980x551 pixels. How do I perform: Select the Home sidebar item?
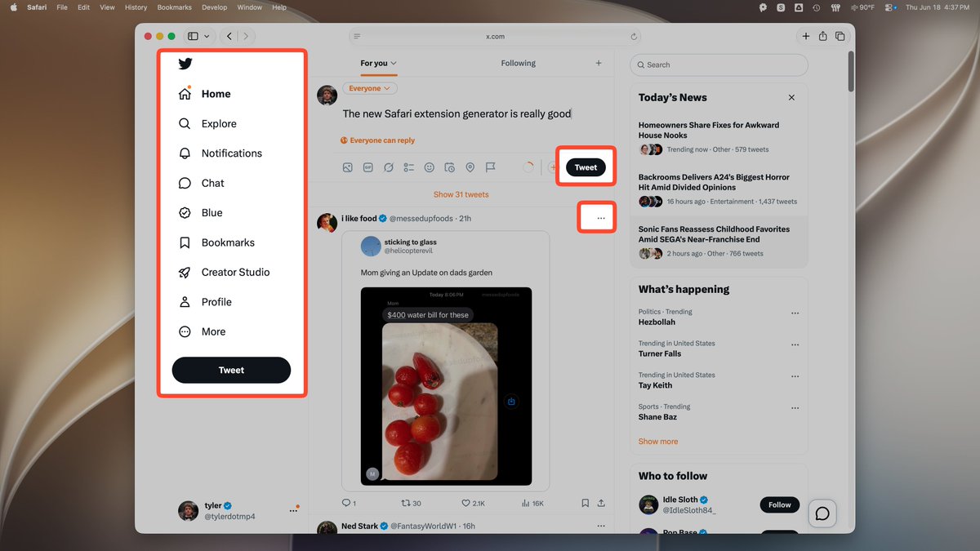click(x=204, y=94)
